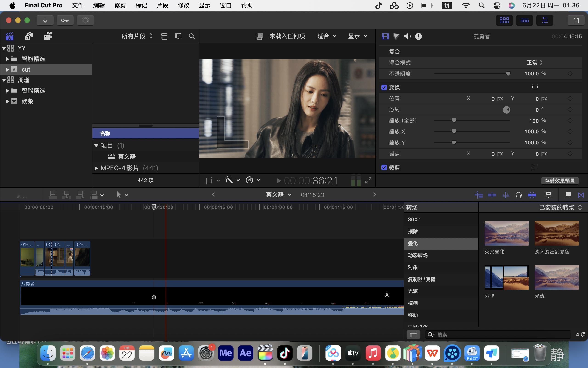Image resolution: width=588 pixels, height=368 pixels.
Task: Open the share export button
Action: click(x=576, y=20)
